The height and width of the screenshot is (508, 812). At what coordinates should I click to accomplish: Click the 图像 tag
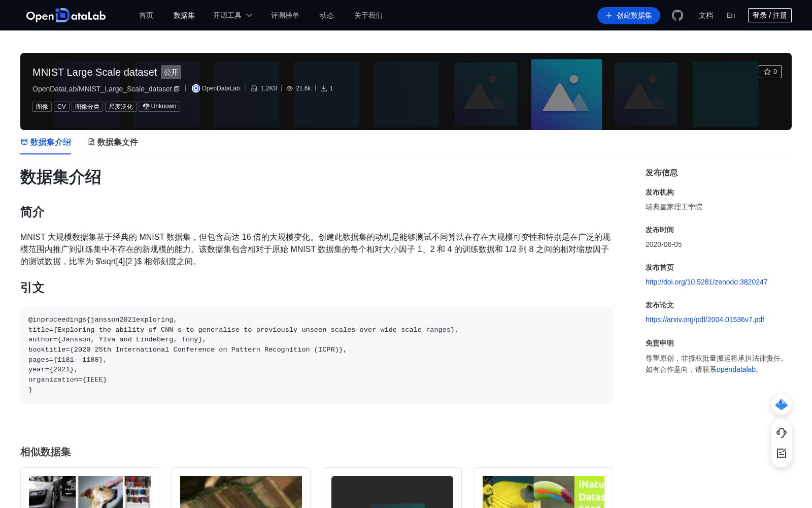pos(42,107)
